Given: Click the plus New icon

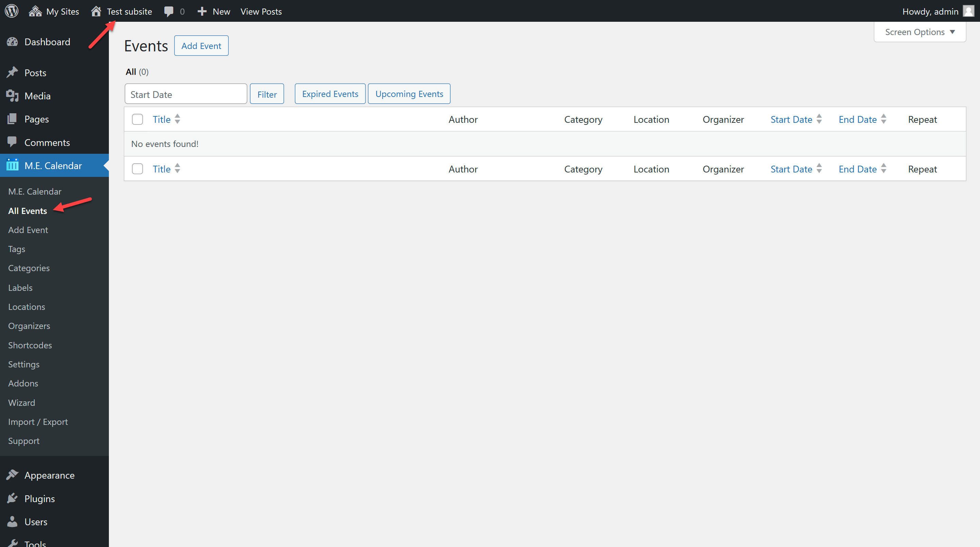Looking at the screenshot, I should 202,12.
